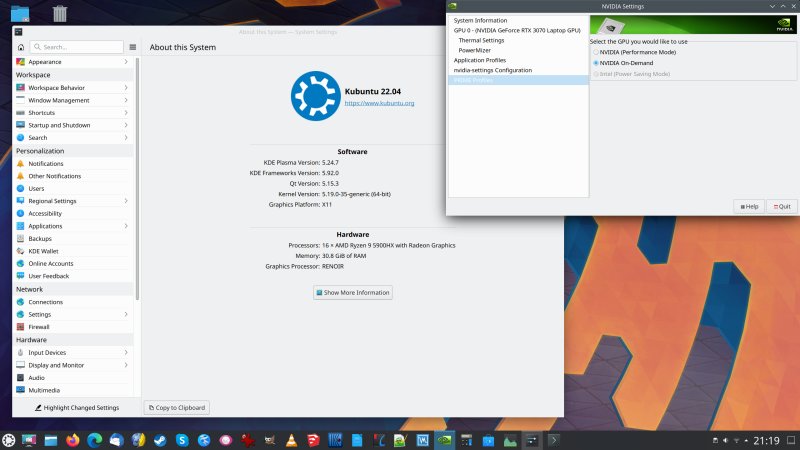Select NVIDIA (Performance Mode) radio button
Image resolution: width=800 pixels, height=450 pixels.
click(x=597, y=52)
